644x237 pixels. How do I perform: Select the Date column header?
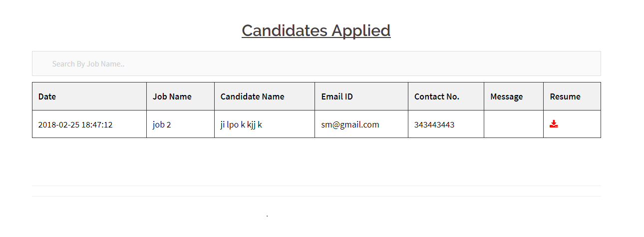(x=47, y=96)
